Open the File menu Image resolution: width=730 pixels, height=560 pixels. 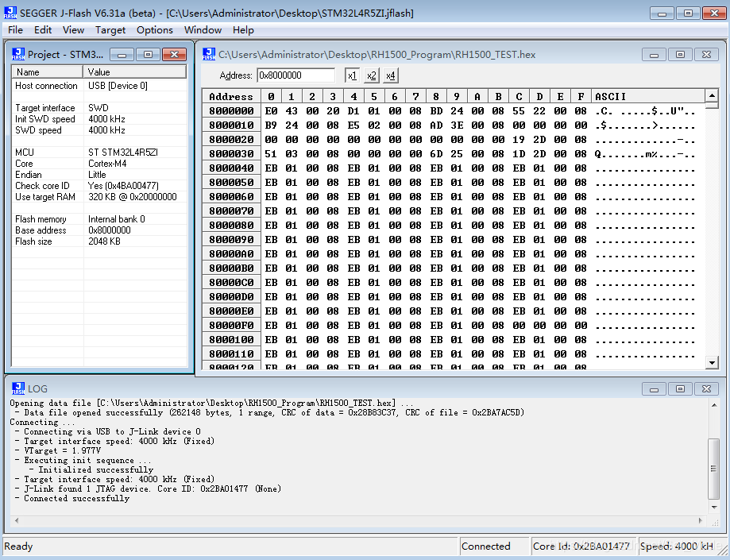[x=15, y=30]
